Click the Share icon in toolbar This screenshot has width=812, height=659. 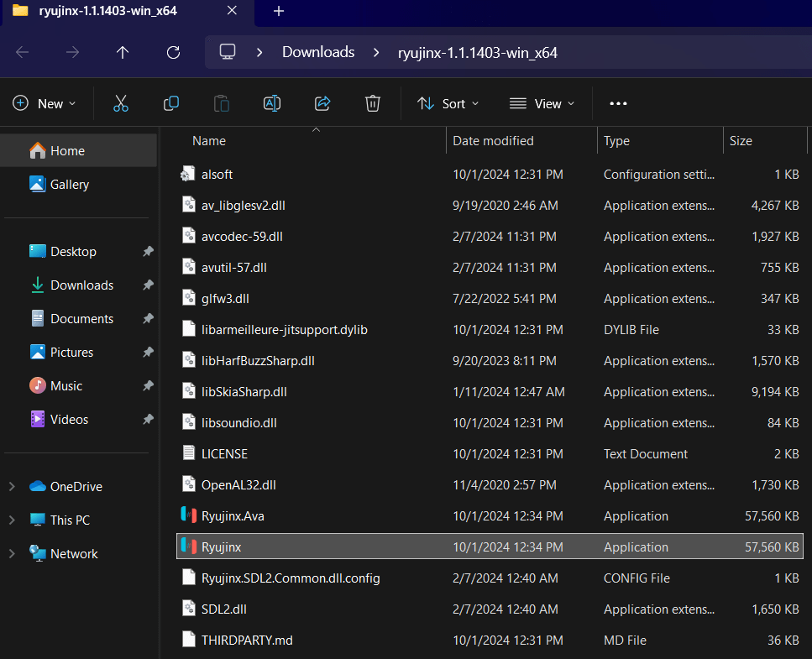(322, 103)
